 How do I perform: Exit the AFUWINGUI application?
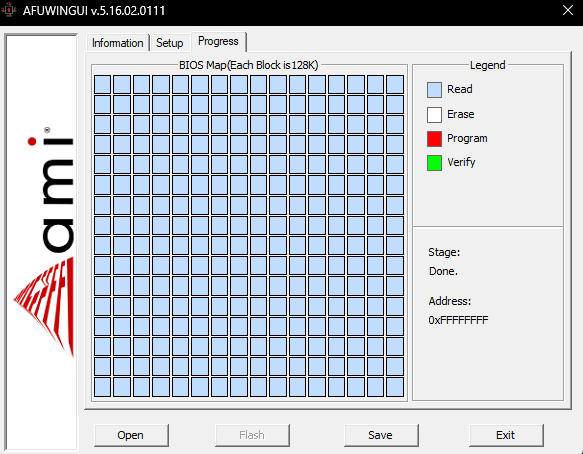[506, 435]
